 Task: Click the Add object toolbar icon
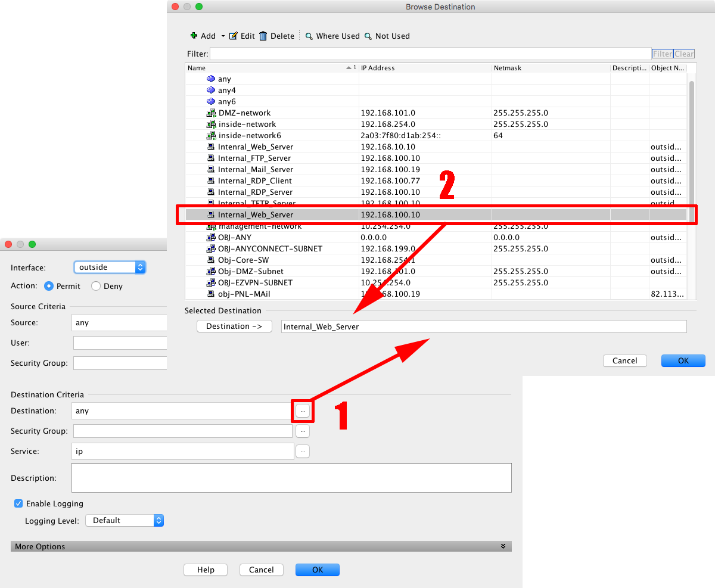point(194,36)
